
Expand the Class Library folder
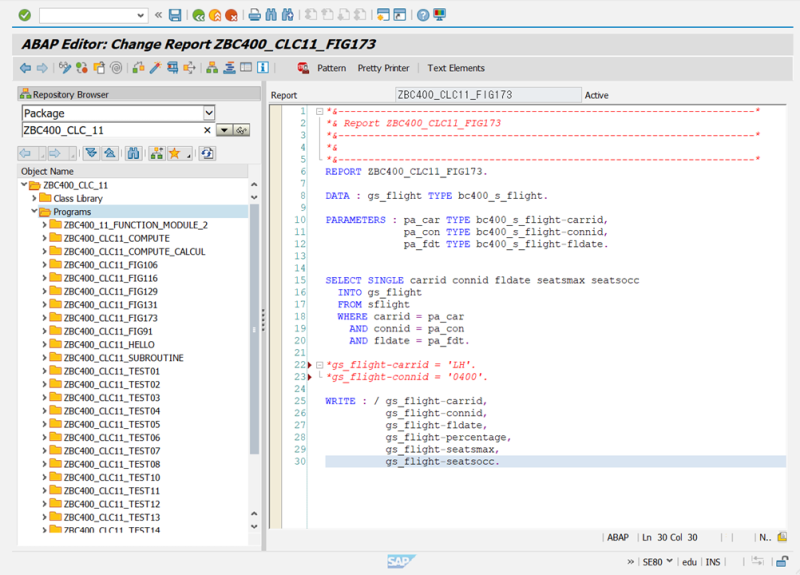click(x=34, y=198)
